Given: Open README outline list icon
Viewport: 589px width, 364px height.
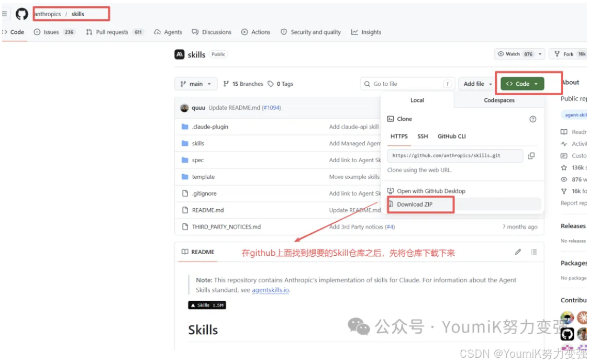Looking at the screenshot, I should pyautogui.click(x=534, y=252).
